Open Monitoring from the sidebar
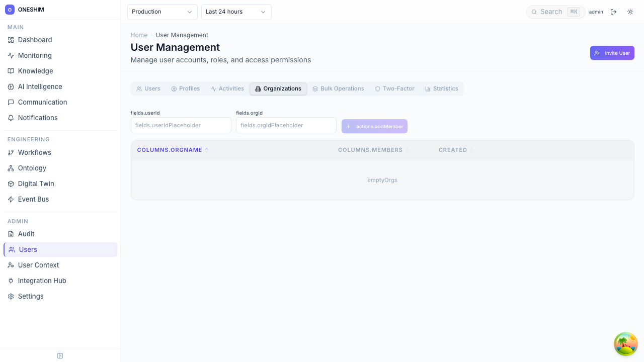 pos(35,55)
